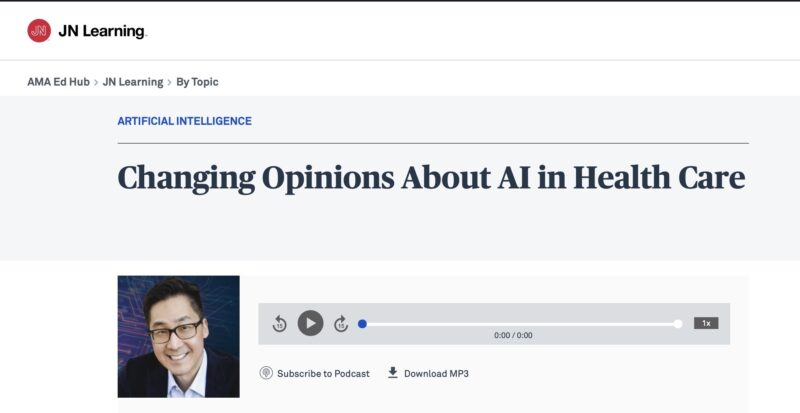Viewport: 800px width, 413px height.
Task: Rewind the podcast 15 seconds
Action: click(x=279, y=323)
